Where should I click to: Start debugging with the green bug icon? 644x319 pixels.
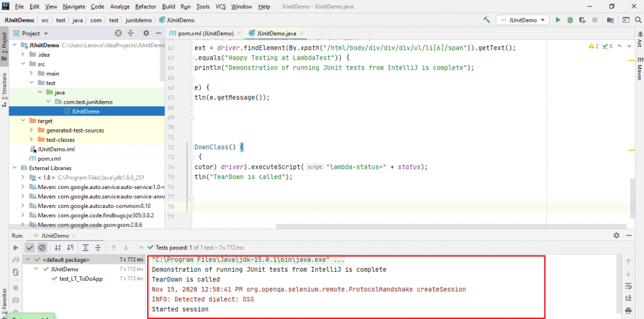click(x=570, y=19)
